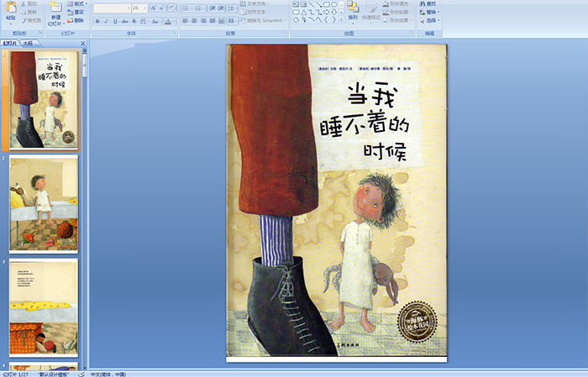Click the New Slide (新建幻灯片) icon
The image size is (588, 377).
point(56,8)
